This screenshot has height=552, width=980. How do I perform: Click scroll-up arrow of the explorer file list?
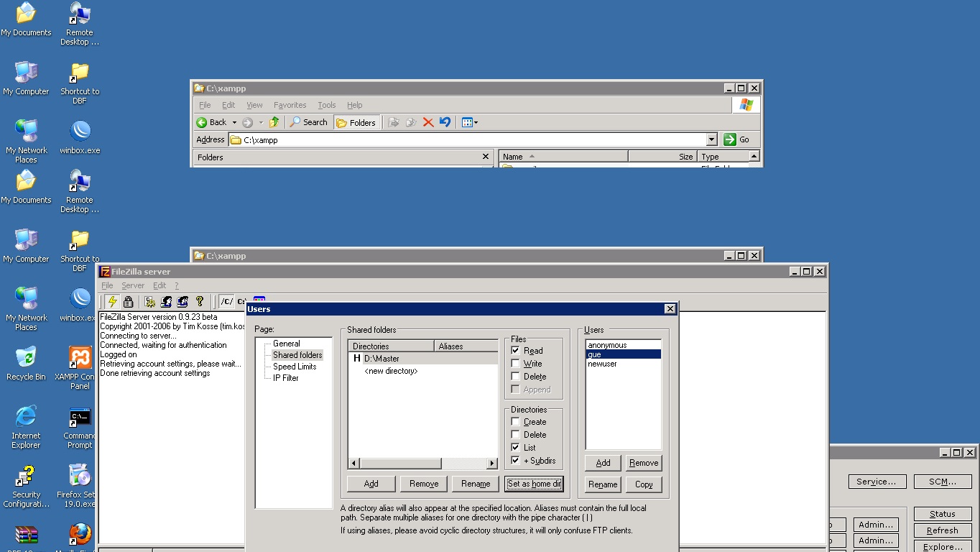tap(754, 156)
